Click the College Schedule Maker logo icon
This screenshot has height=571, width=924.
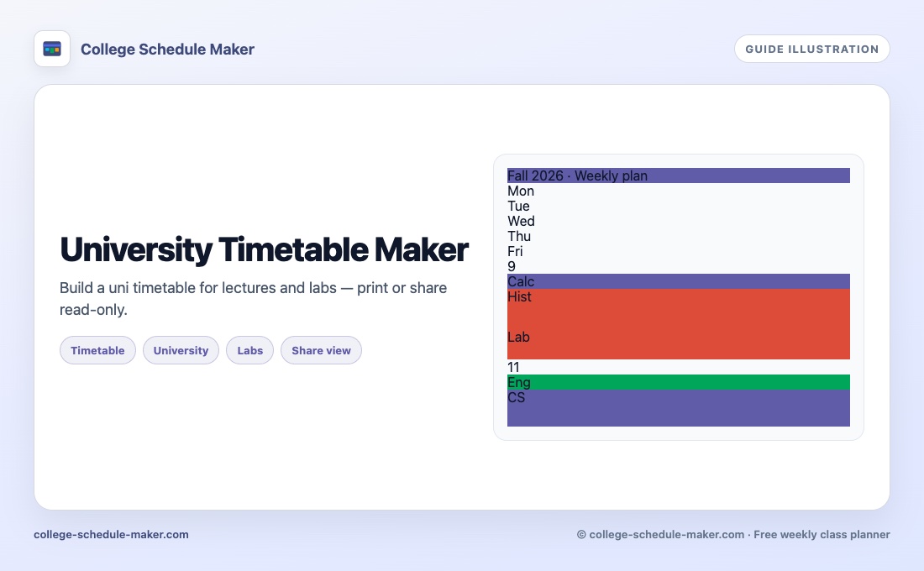pyautogui.click(x=52, y=49)
